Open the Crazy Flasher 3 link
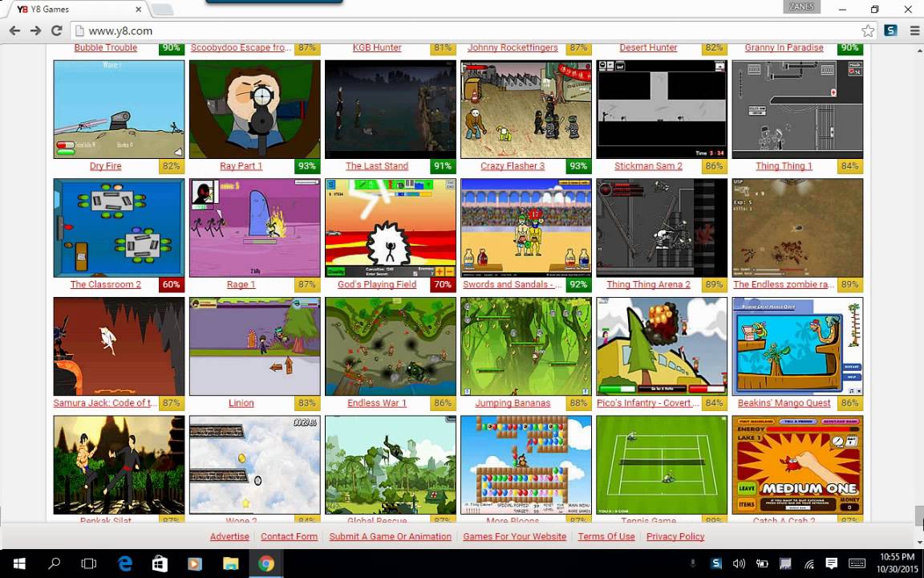The height and width of the screenshot is (578, 924). pyautogui.click(x=513, y=165)
